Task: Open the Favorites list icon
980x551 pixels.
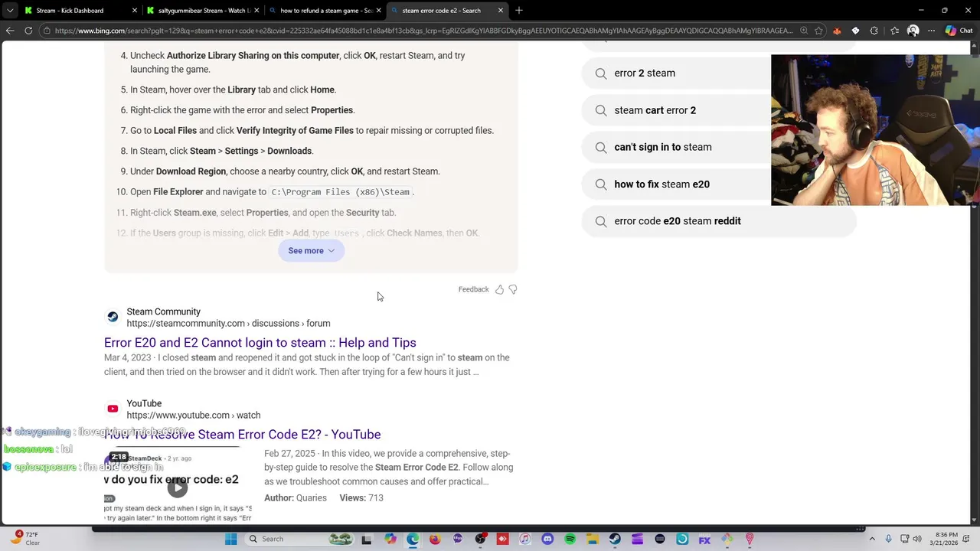Action: click(895, 31)
